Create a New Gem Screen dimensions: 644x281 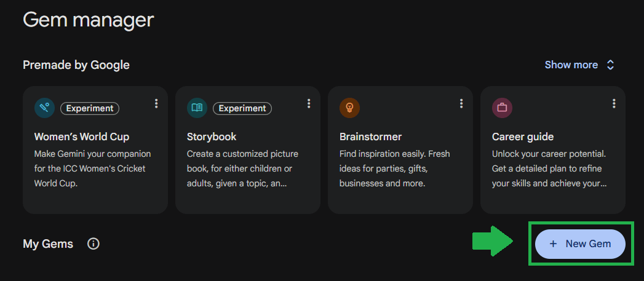580,243
